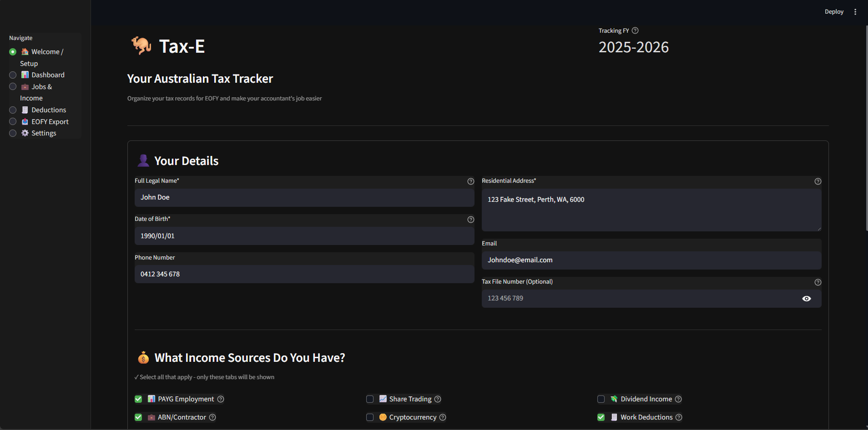Reveal the Tax File Number using eye toggle

(807, 298)
